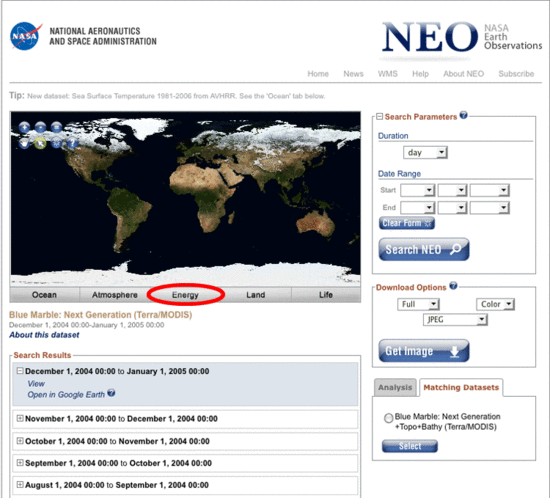Go to Home in top navigation
The image size is (550, 498).
(318, 74)
